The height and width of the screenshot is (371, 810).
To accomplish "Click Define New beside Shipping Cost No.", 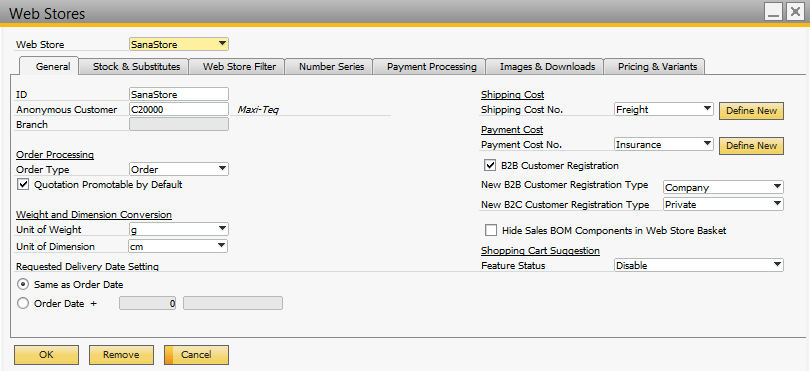I will 751,111.
